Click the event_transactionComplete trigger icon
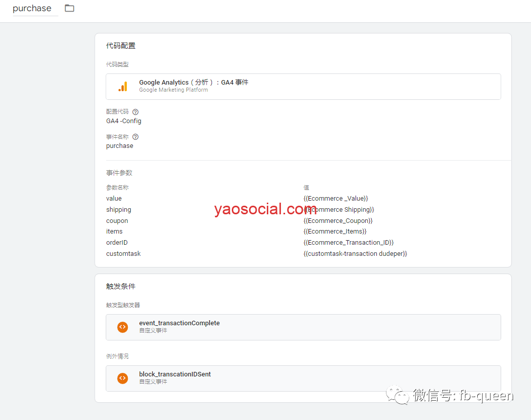The width and height of the screenshot is (531, 420). [123, 327]
